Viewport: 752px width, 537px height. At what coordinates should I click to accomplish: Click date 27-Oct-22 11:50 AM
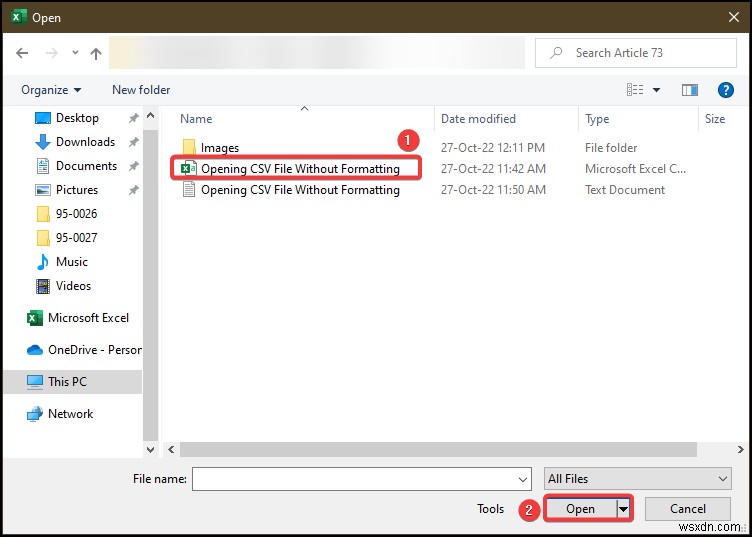point(493,190)
